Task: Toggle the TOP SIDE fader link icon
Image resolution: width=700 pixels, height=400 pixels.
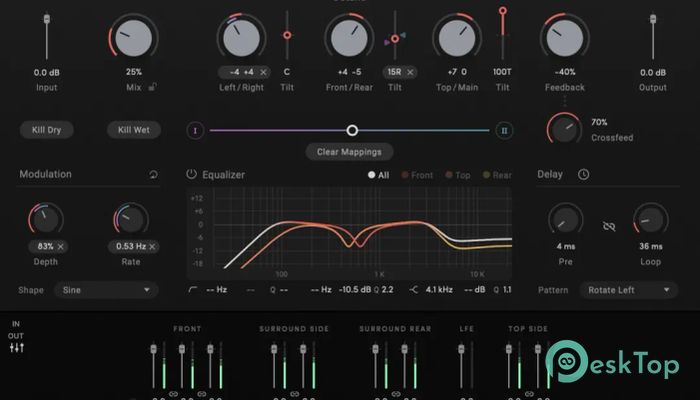Action: pyautogui.click(x=529, y=394)
